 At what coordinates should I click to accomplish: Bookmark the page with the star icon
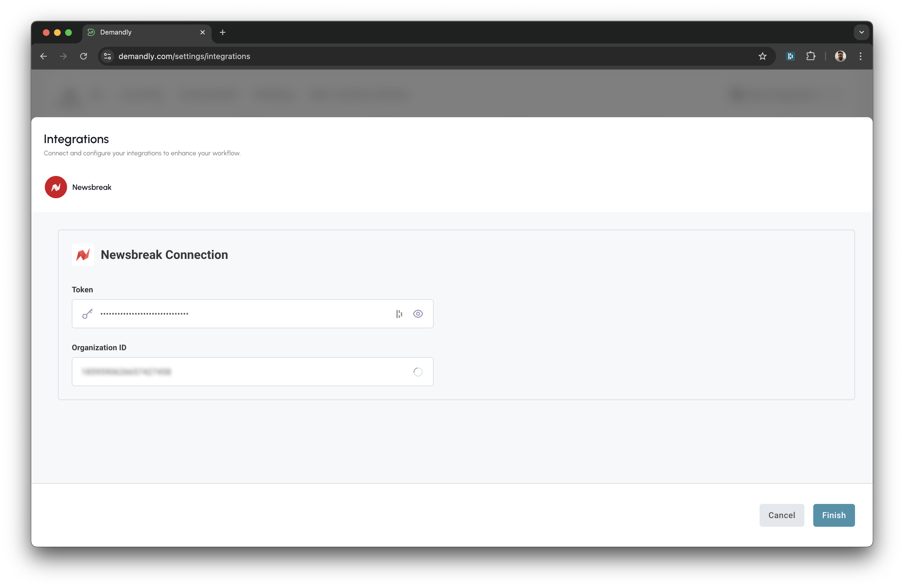pos(763,56)
